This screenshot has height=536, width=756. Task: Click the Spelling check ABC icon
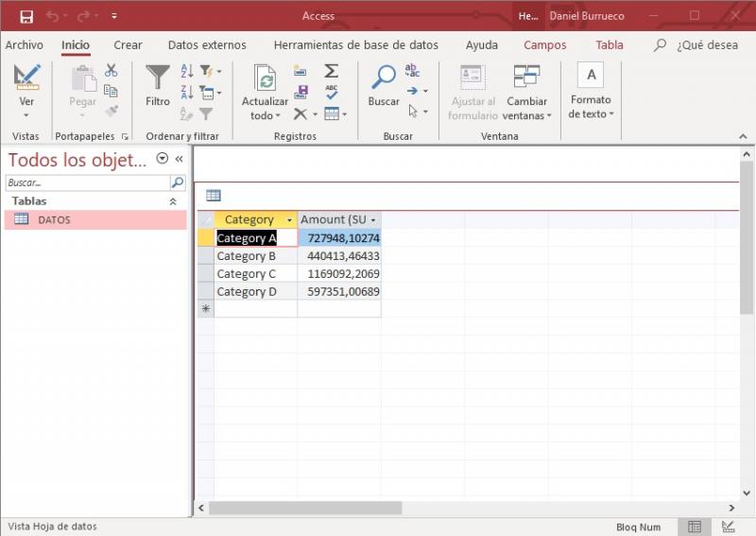tap(332, 92)
